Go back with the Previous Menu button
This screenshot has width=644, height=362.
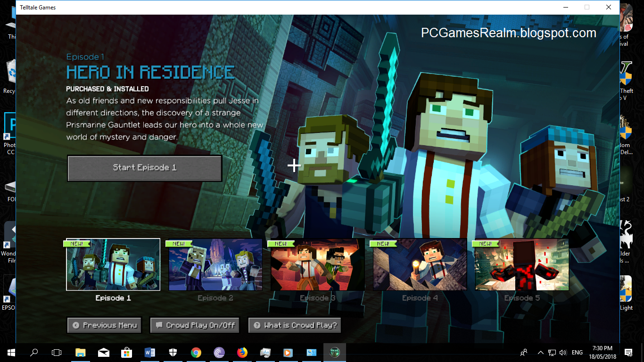pos(105,325)
